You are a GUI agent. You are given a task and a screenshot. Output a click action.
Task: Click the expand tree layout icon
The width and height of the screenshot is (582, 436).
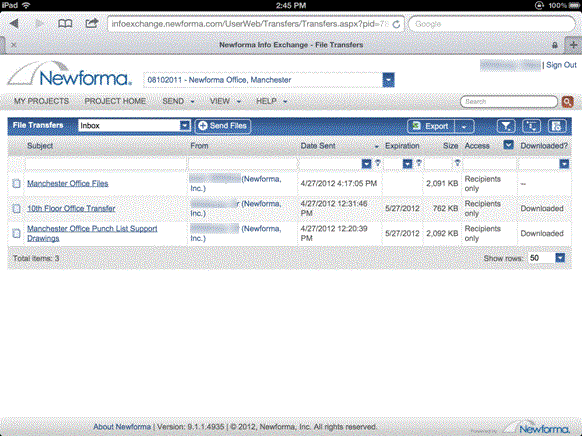[532, 126]
